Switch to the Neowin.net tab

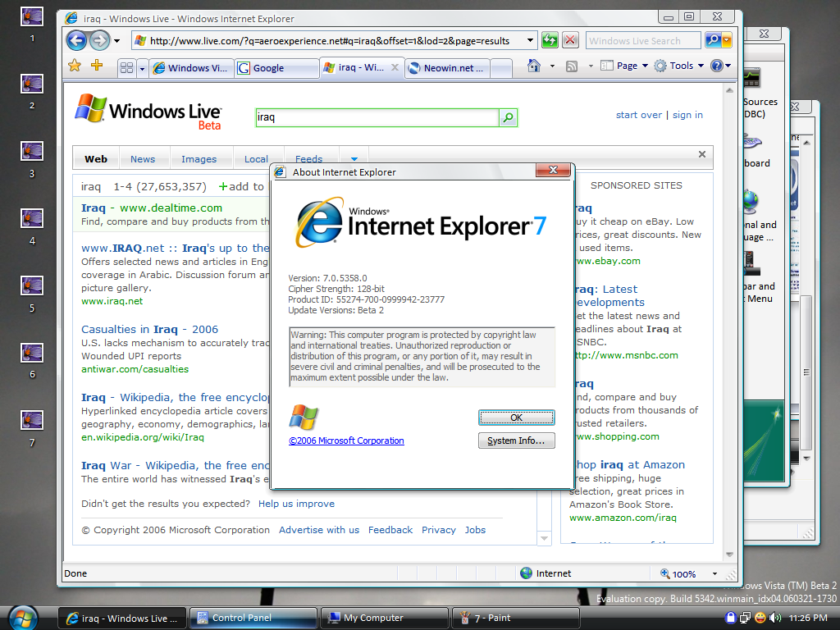(x=447, y=68)
